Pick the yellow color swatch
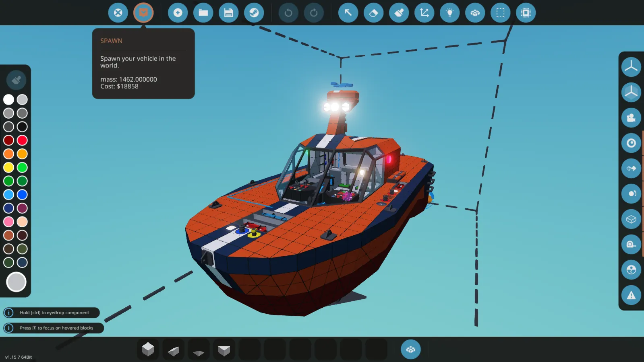This screenshot has width=644, height=362. click(x=8, y=167)
